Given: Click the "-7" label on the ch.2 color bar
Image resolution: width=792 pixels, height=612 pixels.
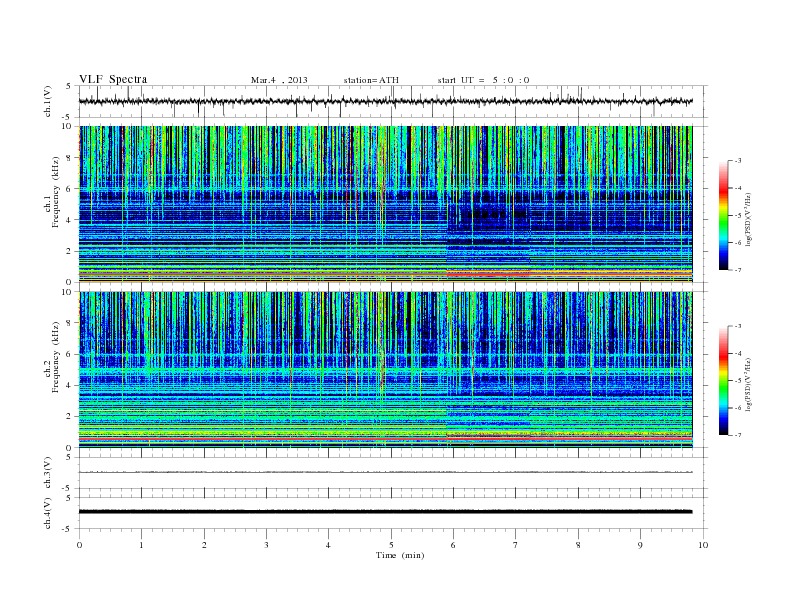Looking at the screenshot, I should 737,435.
